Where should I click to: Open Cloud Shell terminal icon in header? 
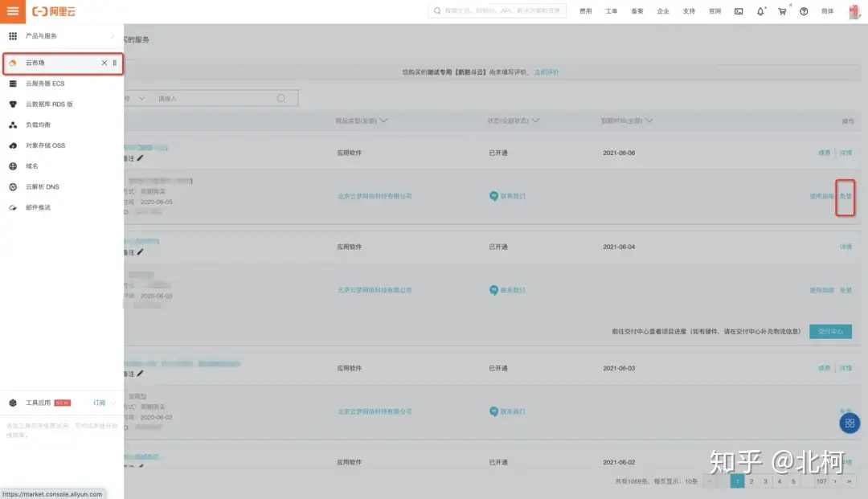coord(738,11)
